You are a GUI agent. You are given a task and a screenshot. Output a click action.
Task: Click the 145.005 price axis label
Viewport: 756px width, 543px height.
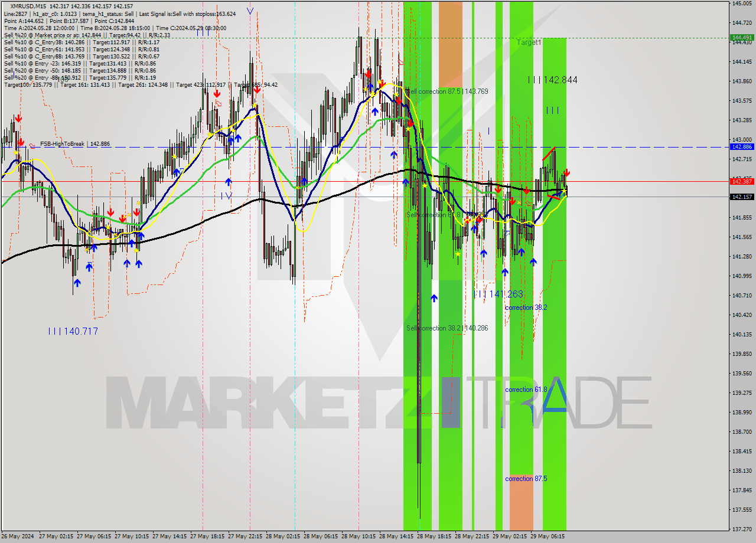(741, 4)
